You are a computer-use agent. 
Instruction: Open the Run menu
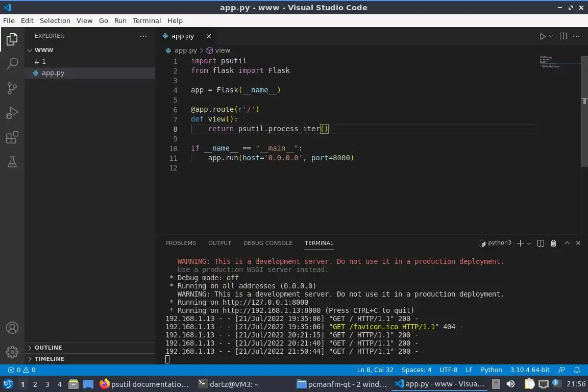[120, 20]
